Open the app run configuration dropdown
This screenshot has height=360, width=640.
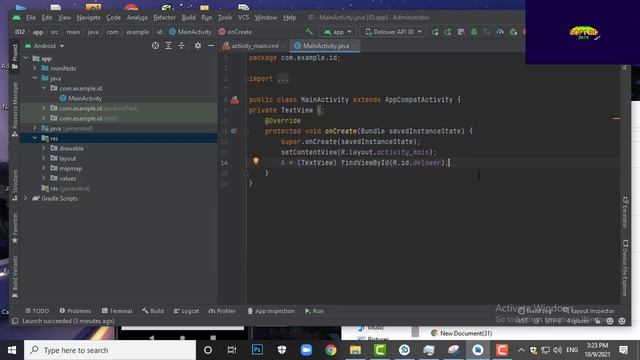(x=337, y=32)
